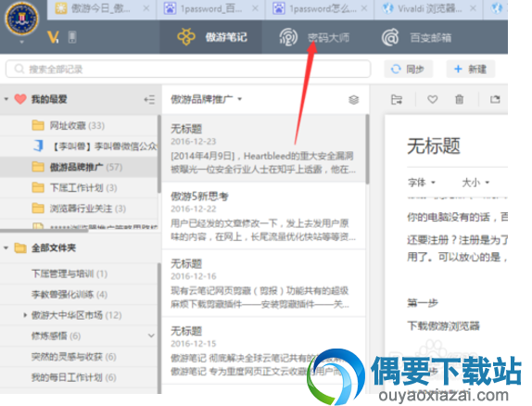
Task: Close the 1password_百 browser tab
Action: point(255,8)
